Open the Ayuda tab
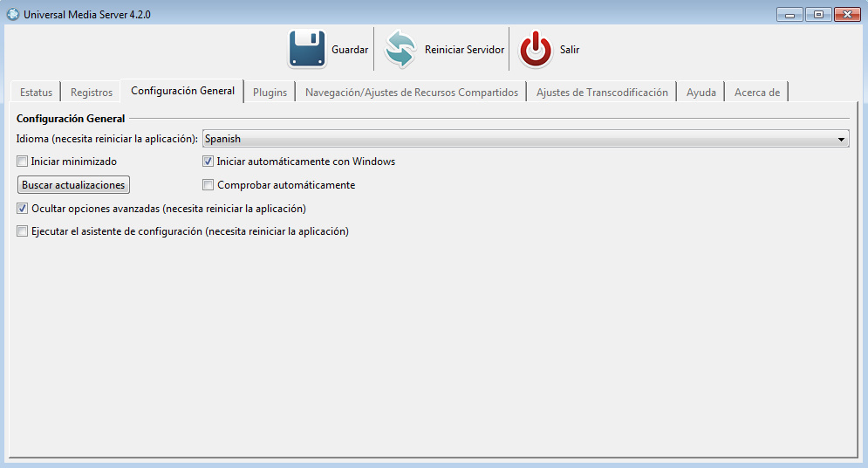The image size is (868, 468). [701, 93]
